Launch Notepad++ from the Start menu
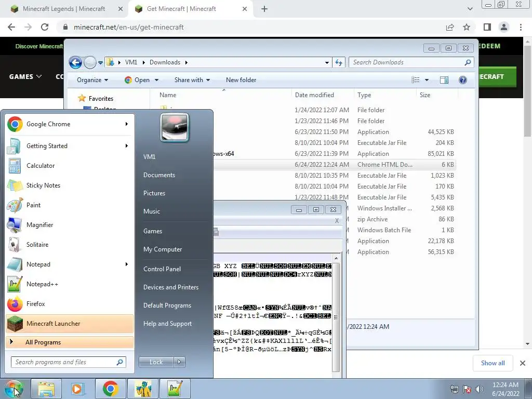The image size is (532, 399). click(70, 284)
